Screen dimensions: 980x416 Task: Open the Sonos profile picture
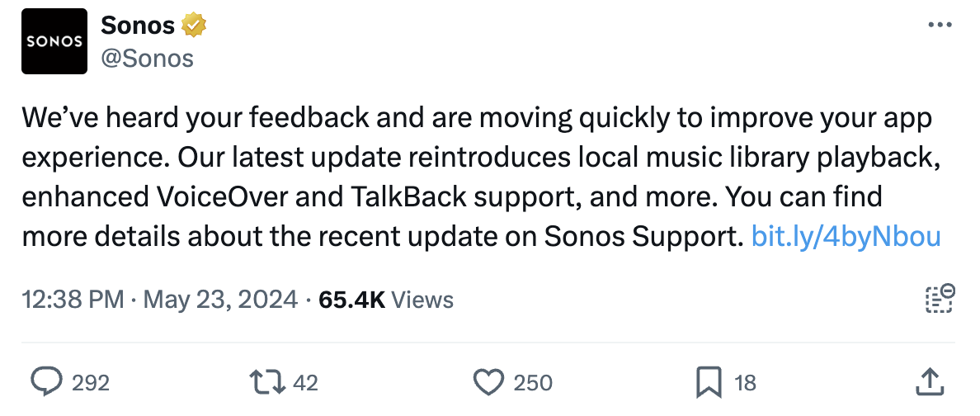click(x=54, y=41)
